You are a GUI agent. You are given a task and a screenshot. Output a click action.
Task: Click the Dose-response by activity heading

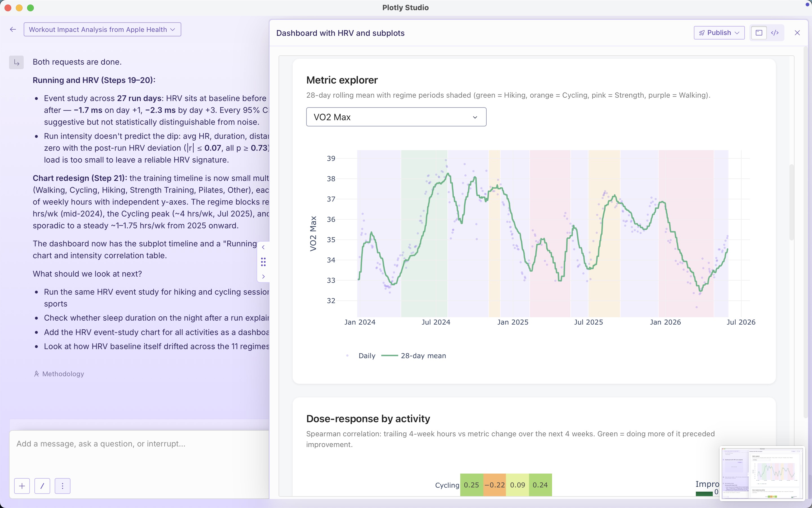point(368,419)
